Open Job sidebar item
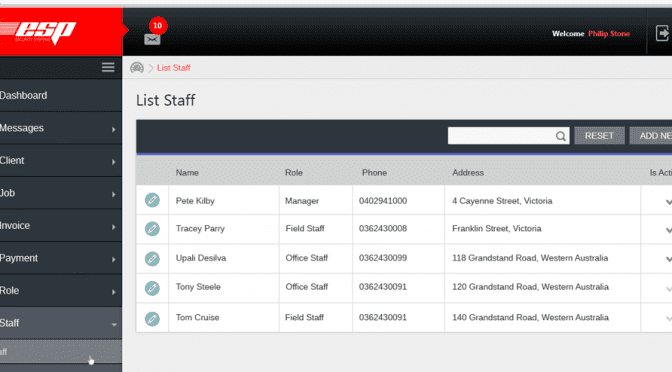This screenshot has height=372, width=672. pyautogui.click(x=61, y=193)
